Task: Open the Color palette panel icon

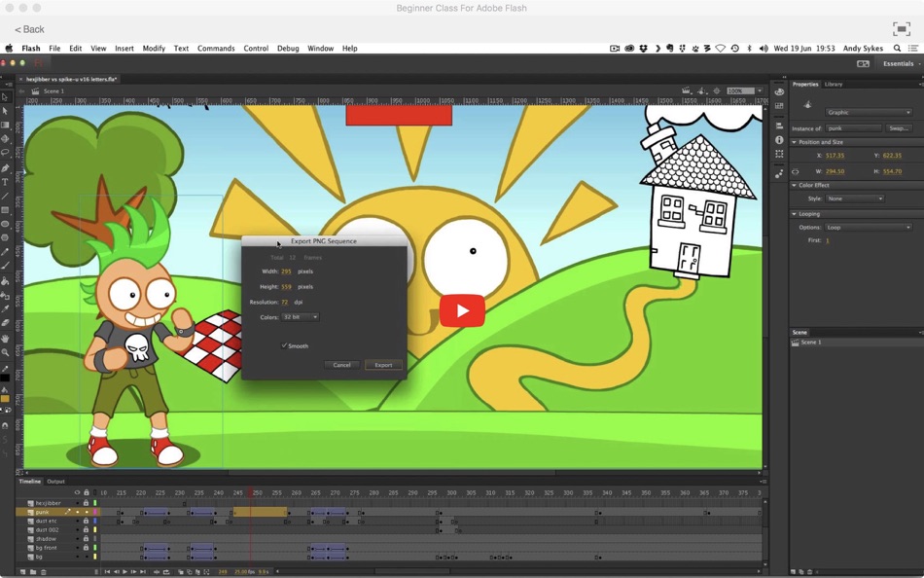Action: [x=779, y=92]
